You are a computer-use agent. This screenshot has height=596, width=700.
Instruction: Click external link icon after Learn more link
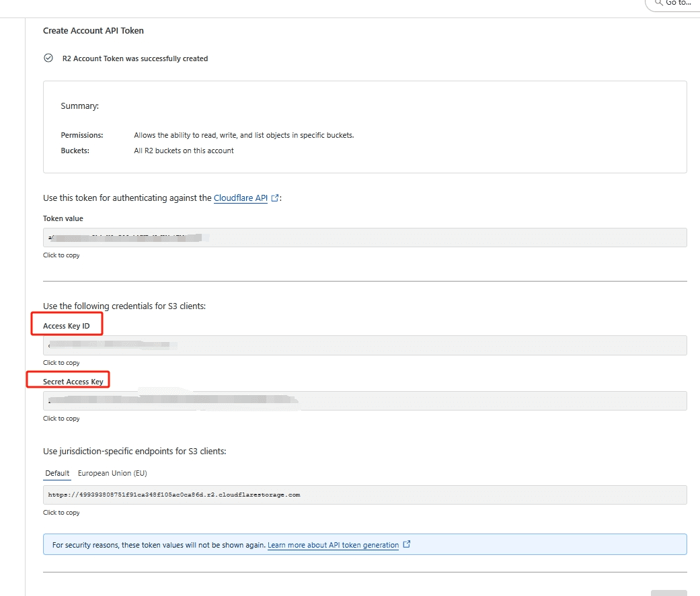(406, 545)
